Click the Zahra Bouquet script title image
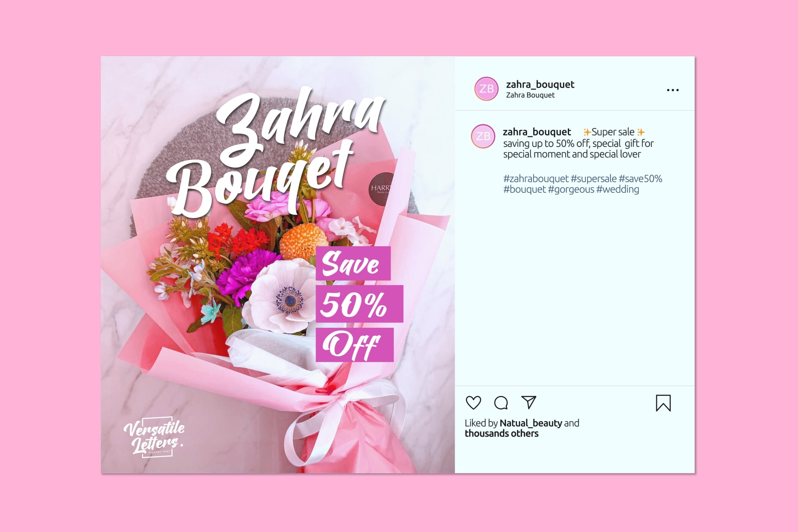The height and width of the screenshot is (532, 798). click(x=276, y=151)
